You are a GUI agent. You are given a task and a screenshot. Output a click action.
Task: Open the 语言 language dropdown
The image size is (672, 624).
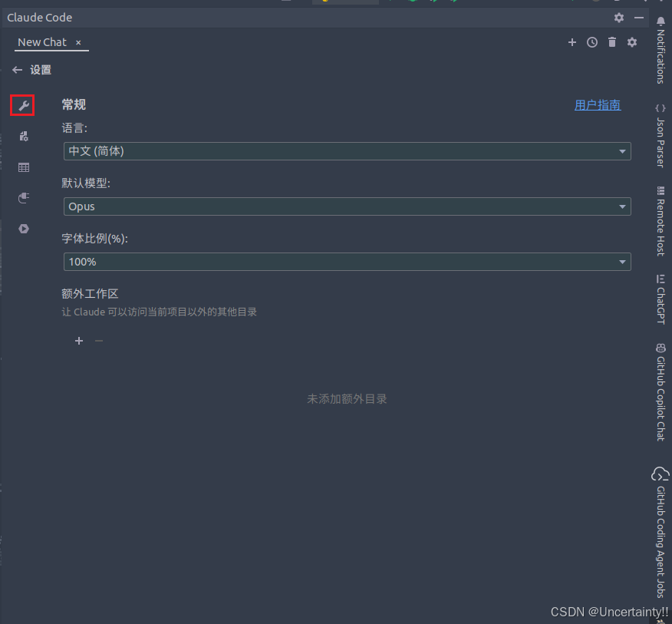(348, 151)
